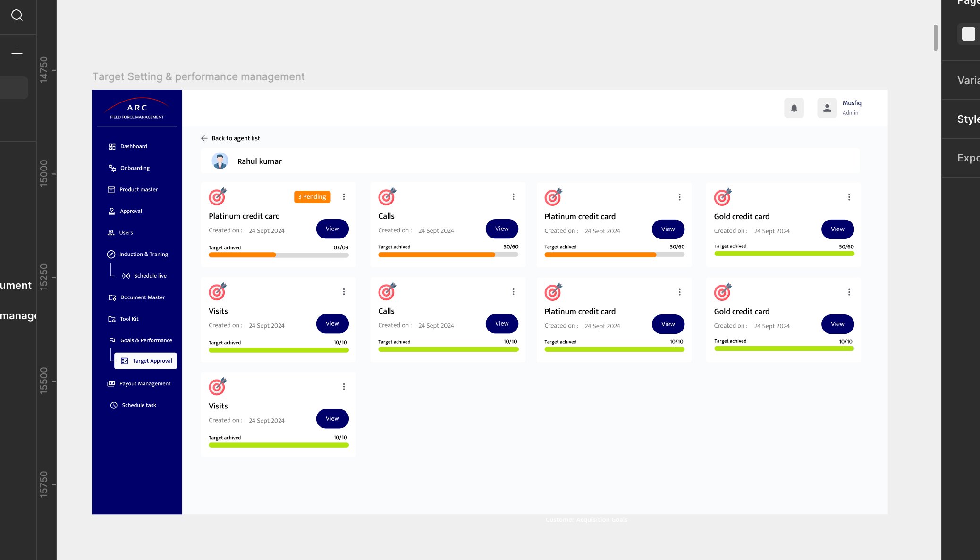Open kebab menu on pending Platinum card
980x560 pixels.
[x=344, y=197]
